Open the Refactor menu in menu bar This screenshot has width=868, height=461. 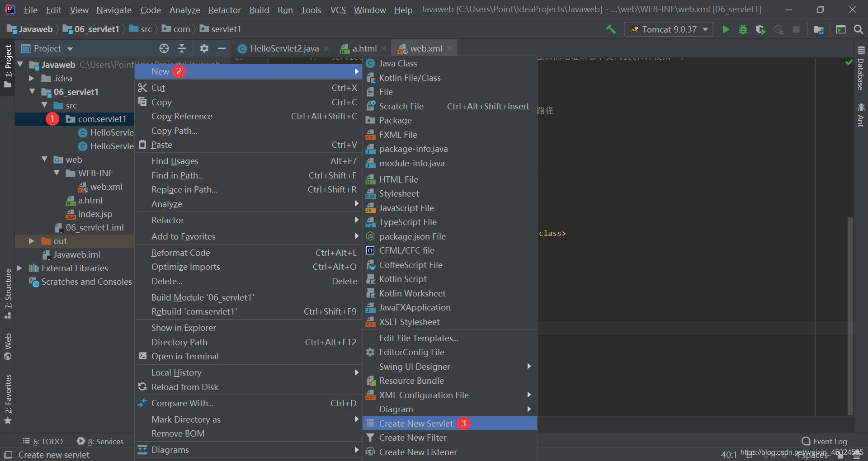pos(224,10)
